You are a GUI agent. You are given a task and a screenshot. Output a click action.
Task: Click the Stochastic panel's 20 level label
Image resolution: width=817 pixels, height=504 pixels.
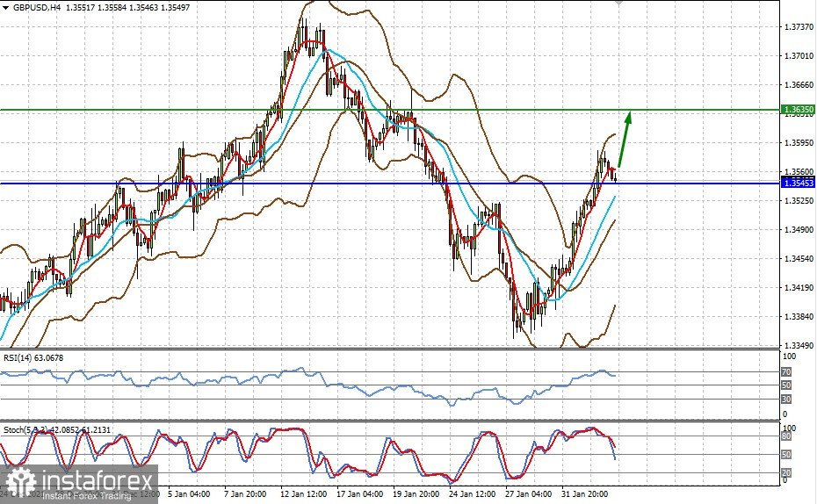tap(786, 472)
